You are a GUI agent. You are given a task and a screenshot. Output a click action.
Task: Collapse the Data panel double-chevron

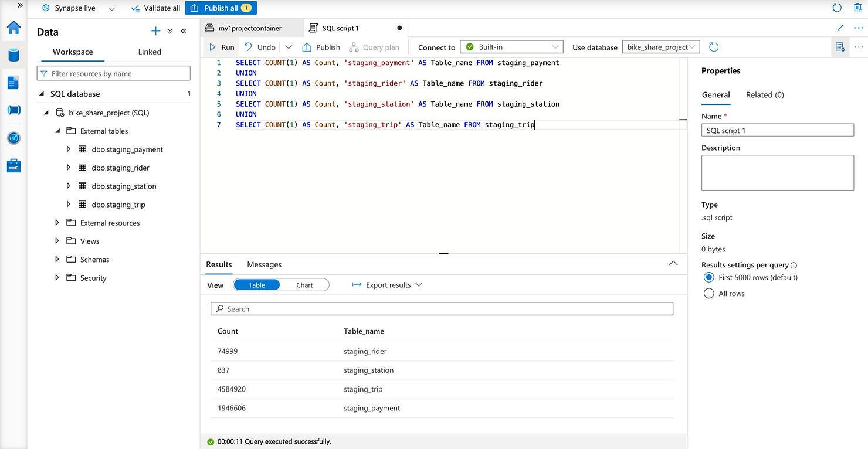point(184,31)
